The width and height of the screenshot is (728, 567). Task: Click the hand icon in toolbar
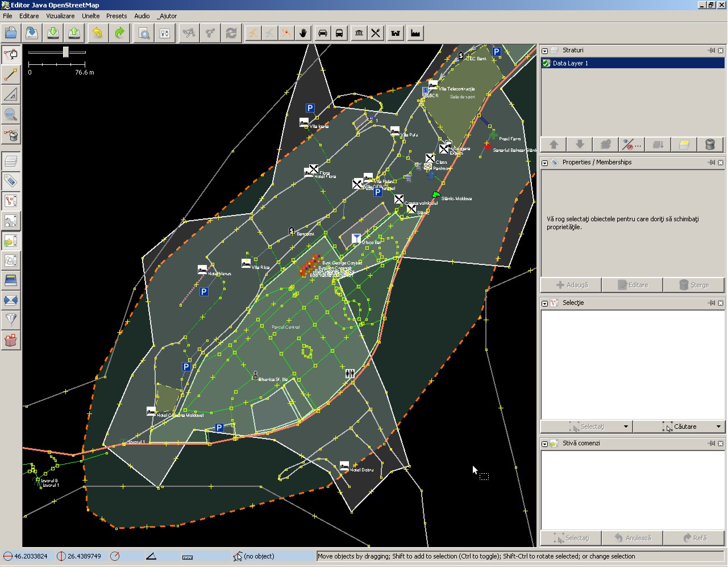[x=303, y=33]
